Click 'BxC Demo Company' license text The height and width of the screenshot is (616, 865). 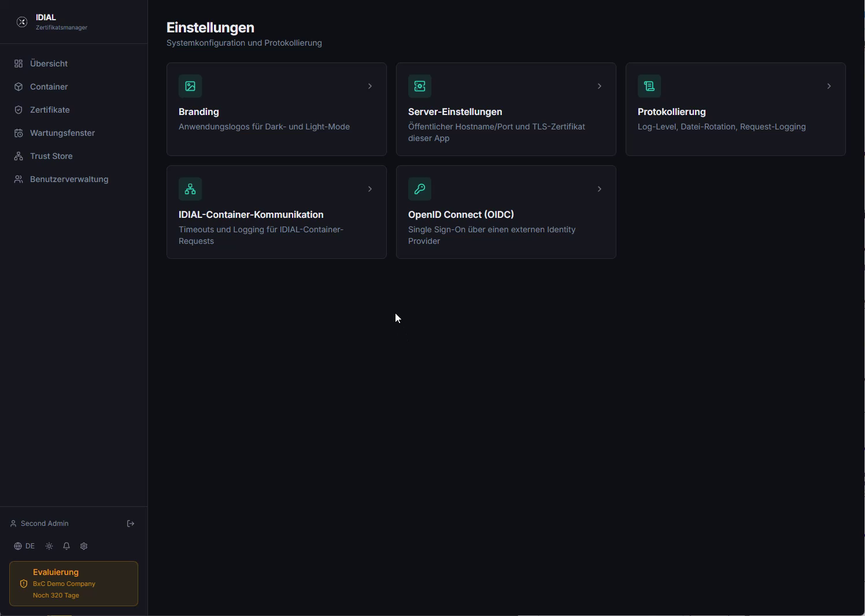(x=64, y=584)
